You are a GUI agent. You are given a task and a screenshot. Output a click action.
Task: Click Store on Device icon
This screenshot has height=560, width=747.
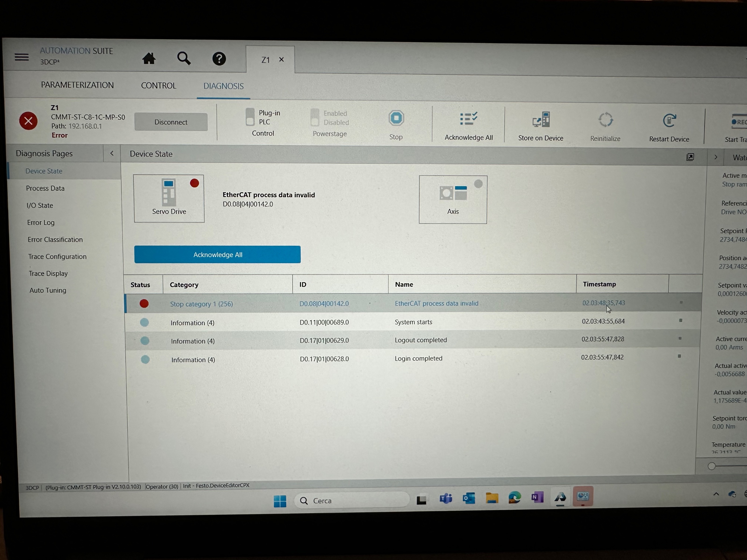541,119
